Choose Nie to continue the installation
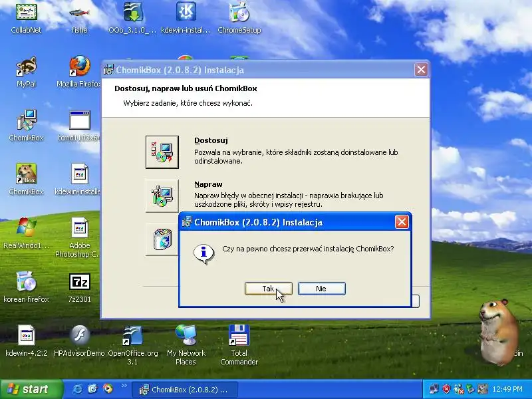Screen dimensions: 532x399 coord(321,289)
